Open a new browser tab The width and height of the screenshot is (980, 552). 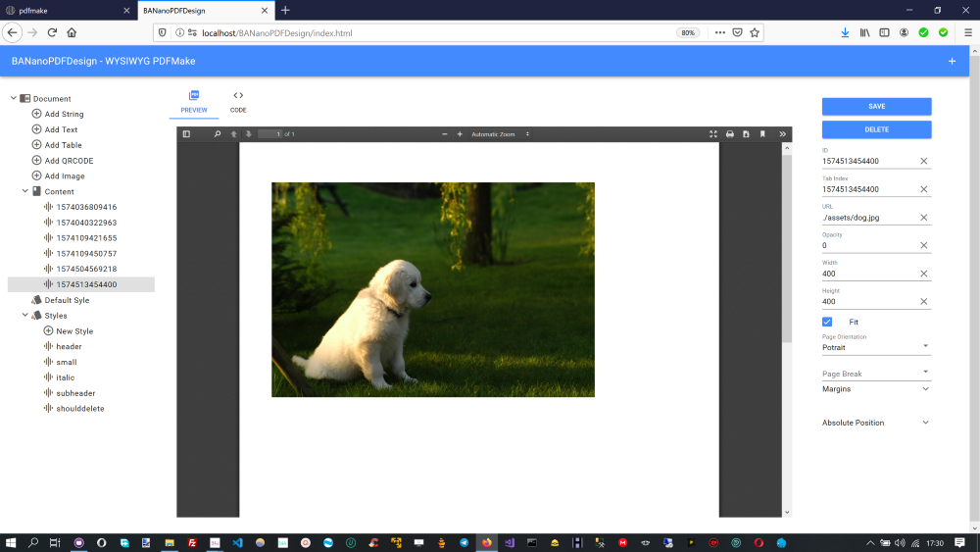point(285,10)
